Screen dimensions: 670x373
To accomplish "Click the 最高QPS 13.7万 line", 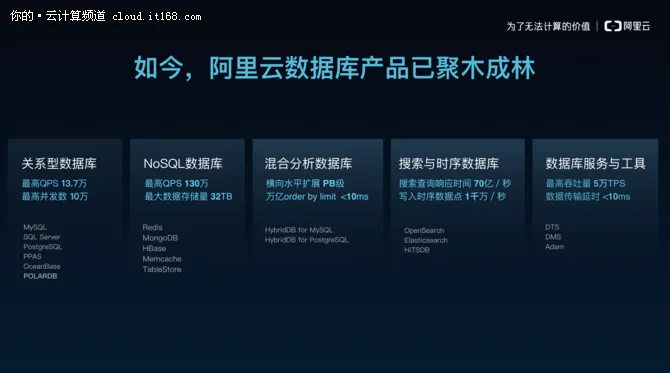I will [x=54, y=183].
